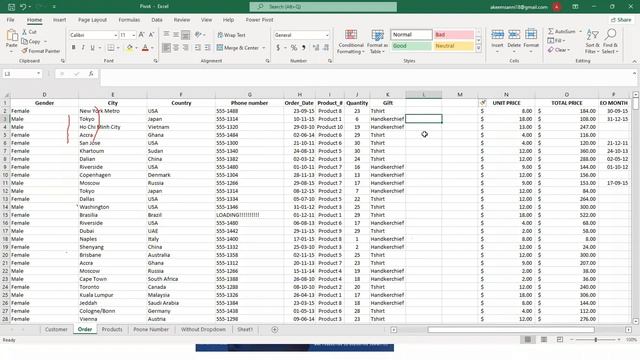Click the Orientation text angle icon

coord(198,35)
